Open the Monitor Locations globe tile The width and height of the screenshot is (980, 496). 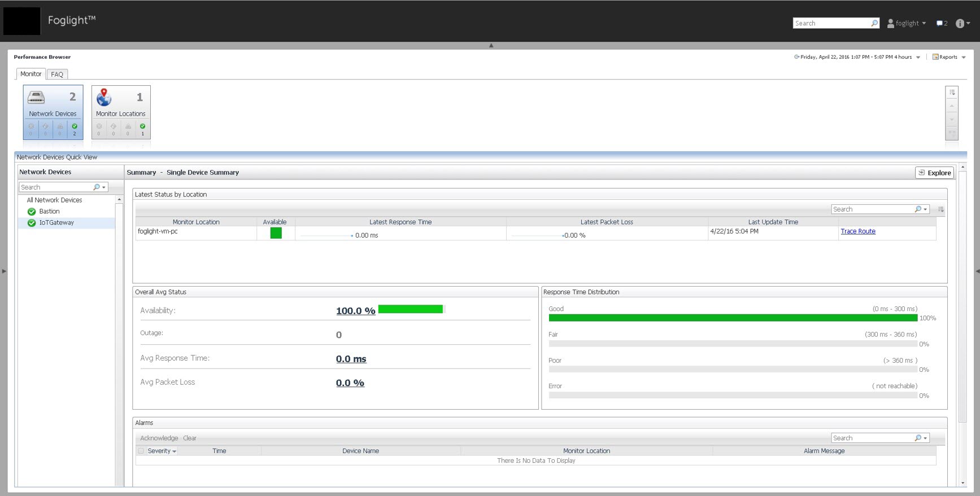(104, 97)
